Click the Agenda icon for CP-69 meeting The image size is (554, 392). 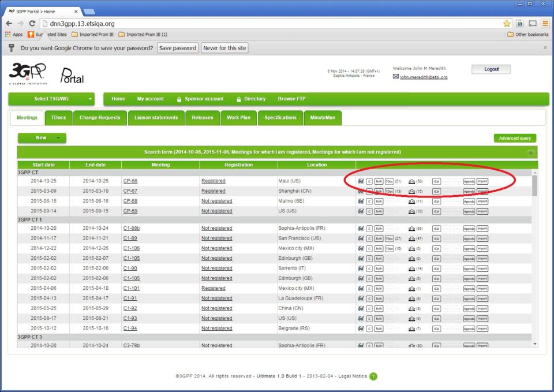pyautogui.click(x=469, y=211)
